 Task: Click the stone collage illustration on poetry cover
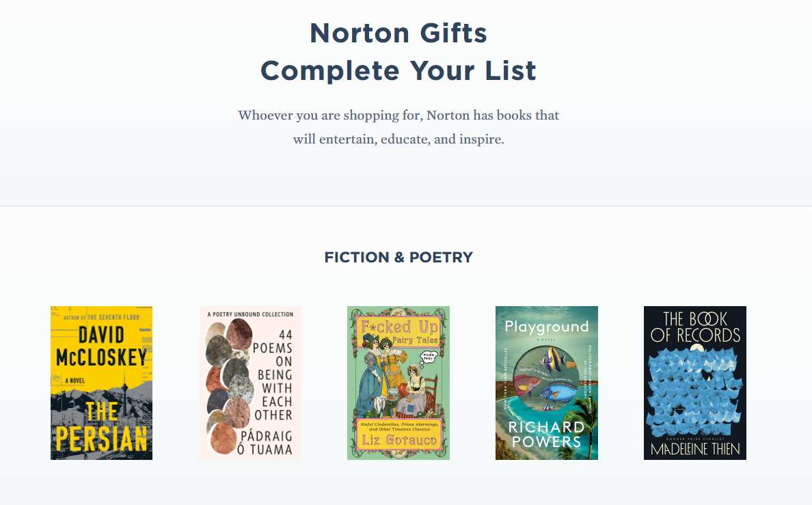pos(230,383)
